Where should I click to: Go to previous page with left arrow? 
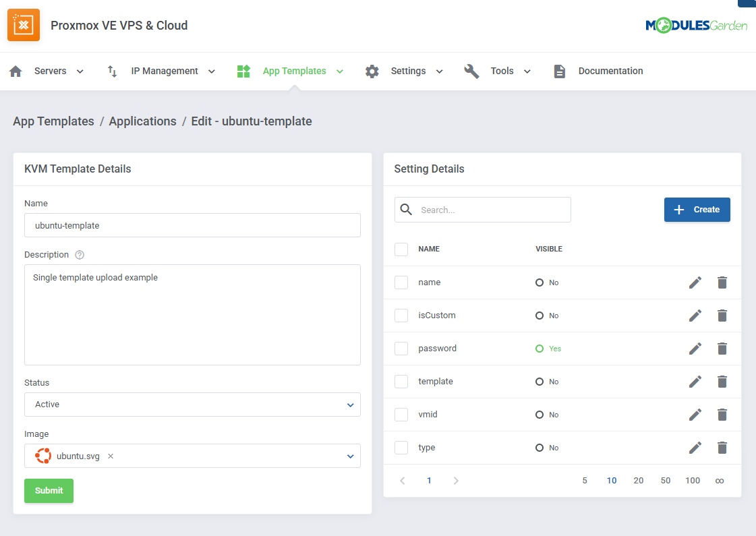pos(403,481)
